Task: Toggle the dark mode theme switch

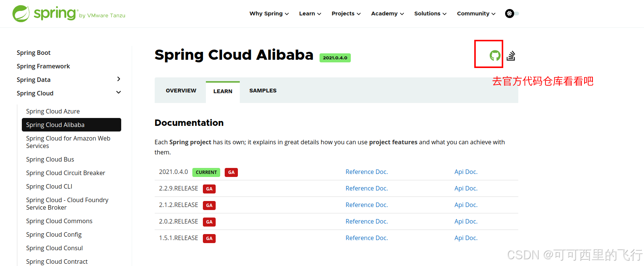Action: pos(512,14)
